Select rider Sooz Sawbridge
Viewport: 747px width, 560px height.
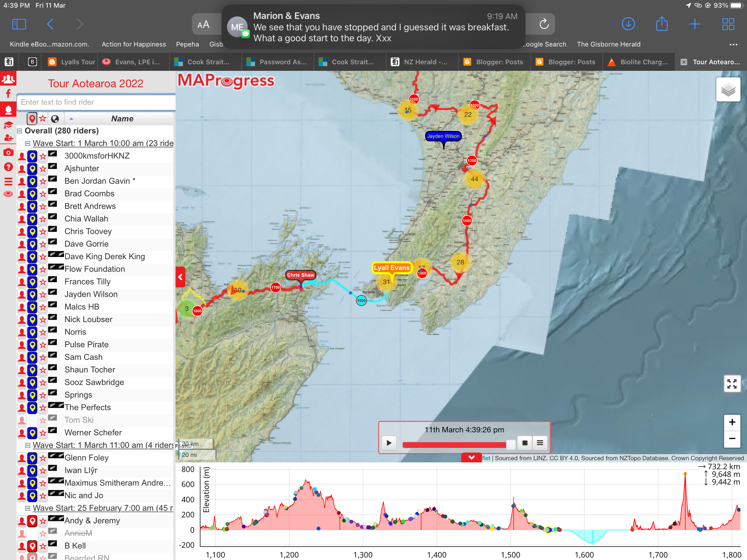(94, 382)
